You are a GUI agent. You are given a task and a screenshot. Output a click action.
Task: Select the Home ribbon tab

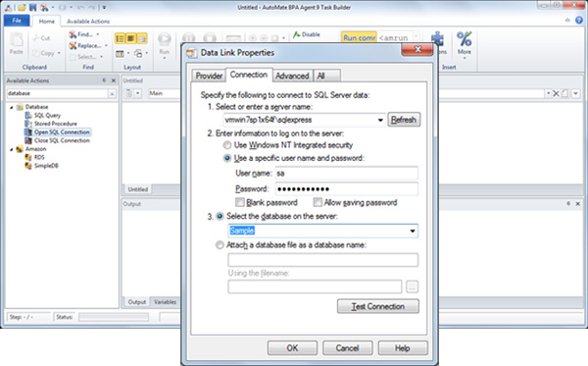pos(46,22)
